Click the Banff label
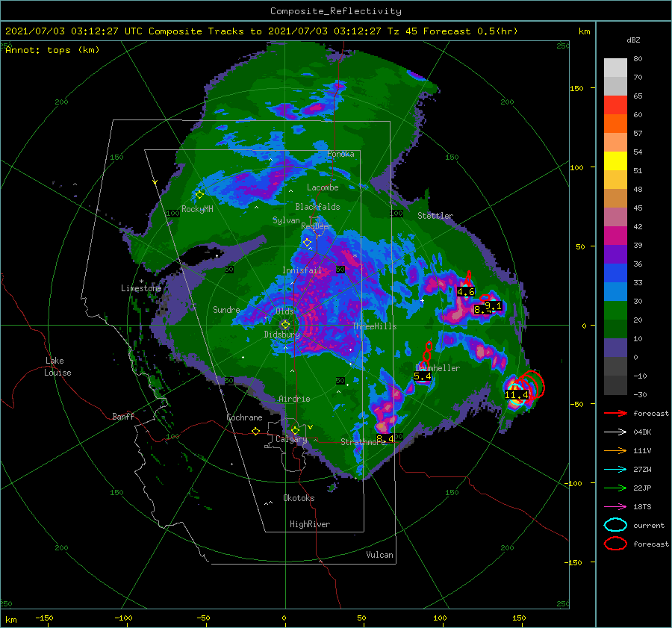The height and width of the screenshot is (628, 672). tap(123, 416)
